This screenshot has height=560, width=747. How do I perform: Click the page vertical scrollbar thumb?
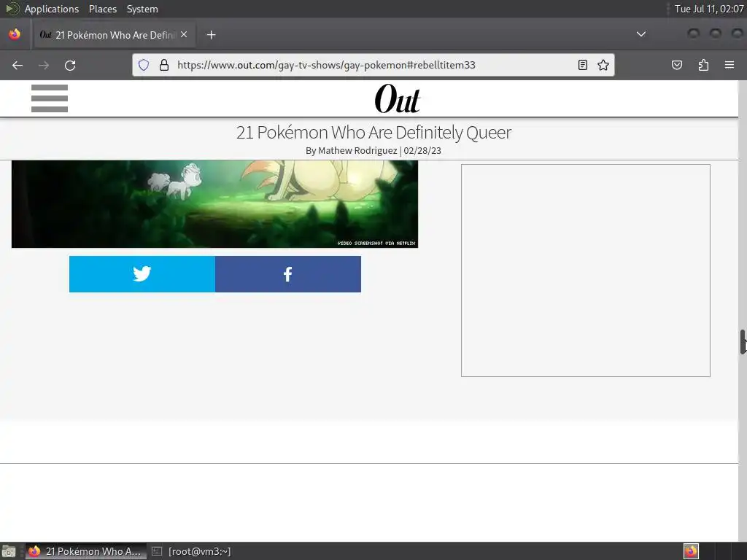pyautogui.click(x=743, y=341)
